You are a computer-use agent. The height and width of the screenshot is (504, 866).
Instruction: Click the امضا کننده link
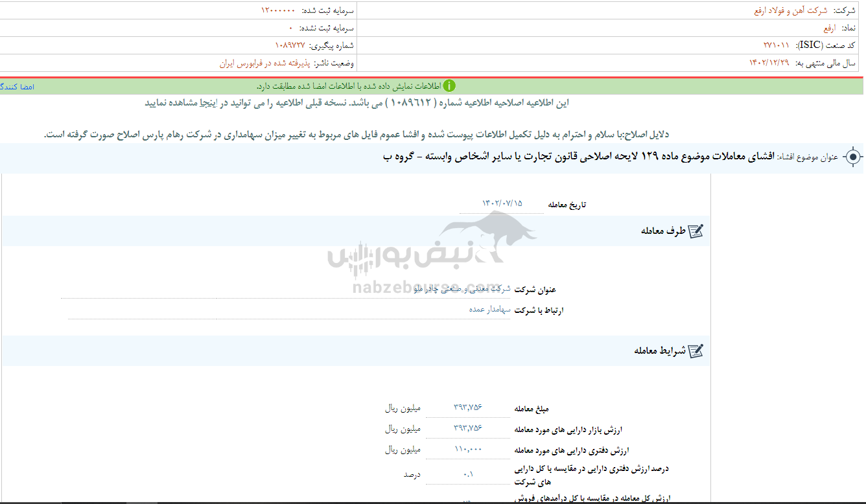pyautogui.click(x=16, y=86)
